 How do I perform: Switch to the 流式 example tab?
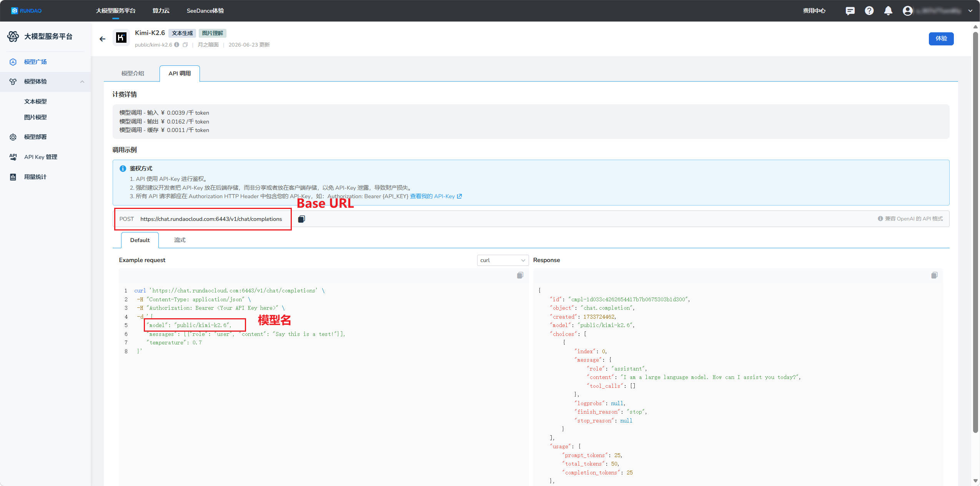point(180,240)
